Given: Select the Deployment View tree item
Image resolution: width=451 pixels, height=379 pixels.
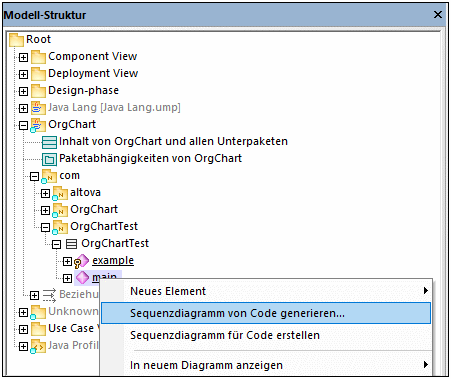Looking at the screenshot, I should coord(93,73).
